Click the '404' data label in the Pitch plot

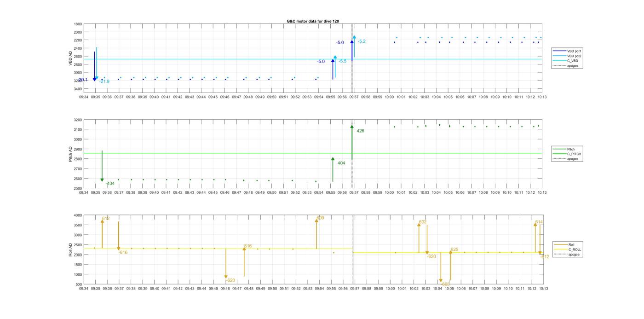click(341, 163)
